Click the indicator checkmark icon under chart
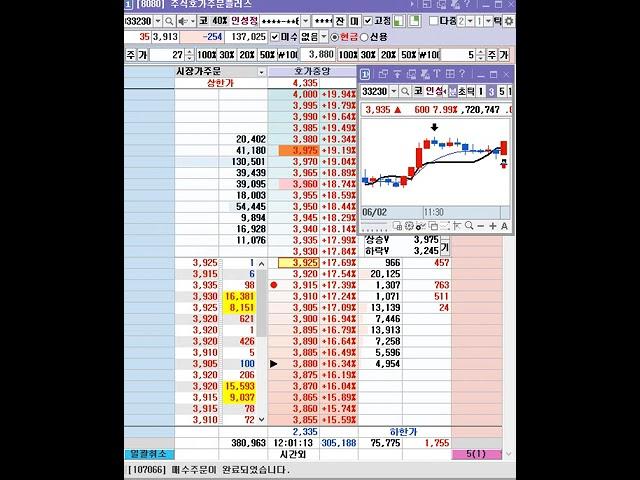640x480 pixels. pos(421,226)
